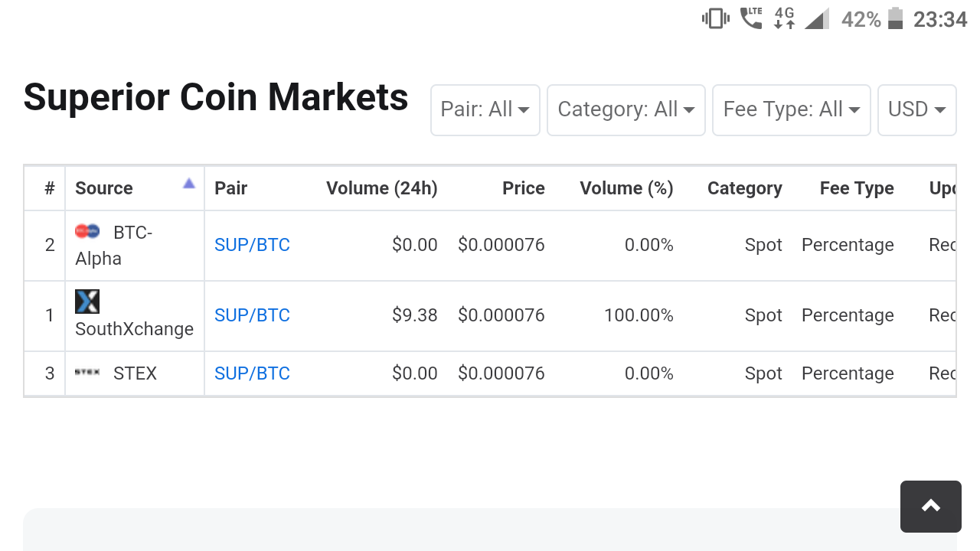Screen dimensions: 980x551
Task: Expand the Category: All filter
Action: 626,109
